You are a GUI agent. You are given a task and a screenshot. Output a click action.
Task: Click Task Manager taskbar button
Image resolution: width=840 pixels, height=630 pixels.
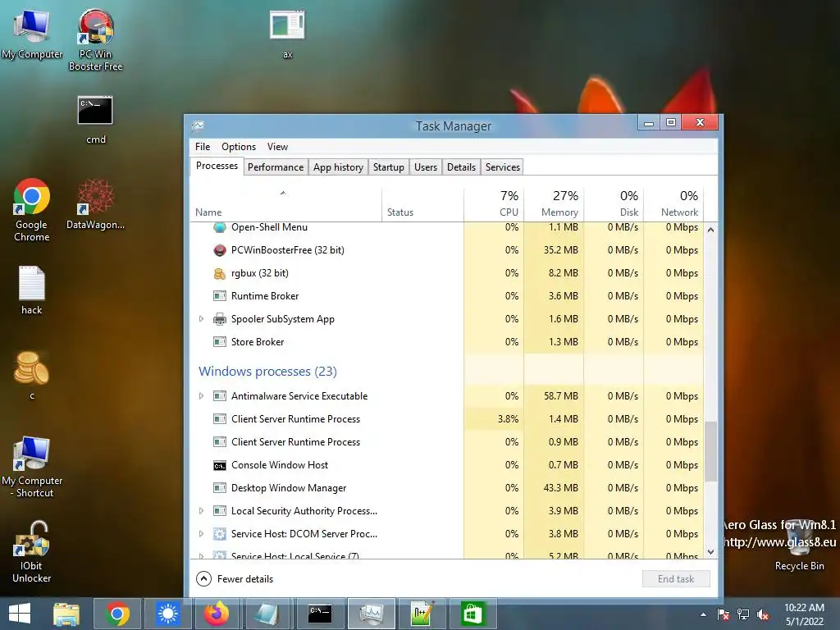pyautogui.click(x=372, y=614)
